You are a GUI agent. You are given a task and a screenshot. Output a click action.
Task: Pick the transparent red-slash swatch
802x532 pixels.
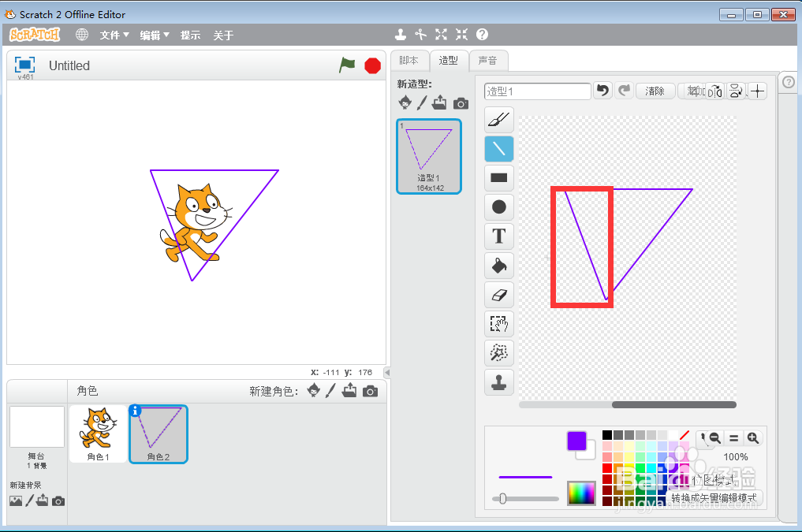pos(684,435)
